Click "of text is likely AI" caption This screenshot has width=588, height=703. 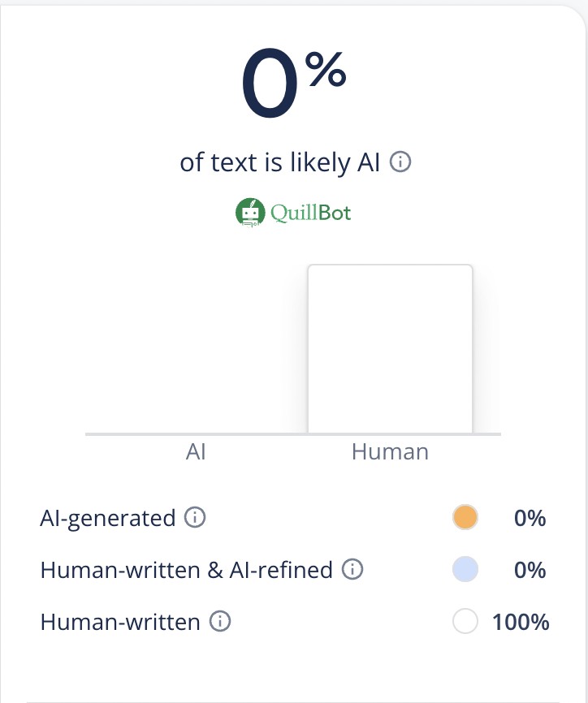[280, 162]
